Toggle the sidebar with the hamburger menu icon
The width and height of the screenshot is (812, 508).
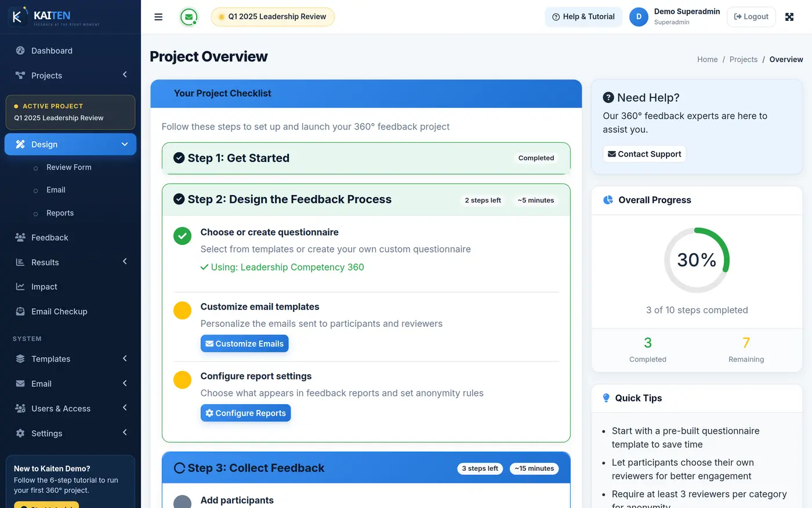pyautogui.click(x=158, y=17)
